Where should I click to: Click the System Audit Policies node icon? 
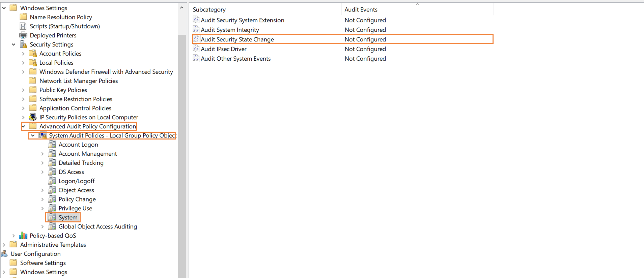click(43, 135)
